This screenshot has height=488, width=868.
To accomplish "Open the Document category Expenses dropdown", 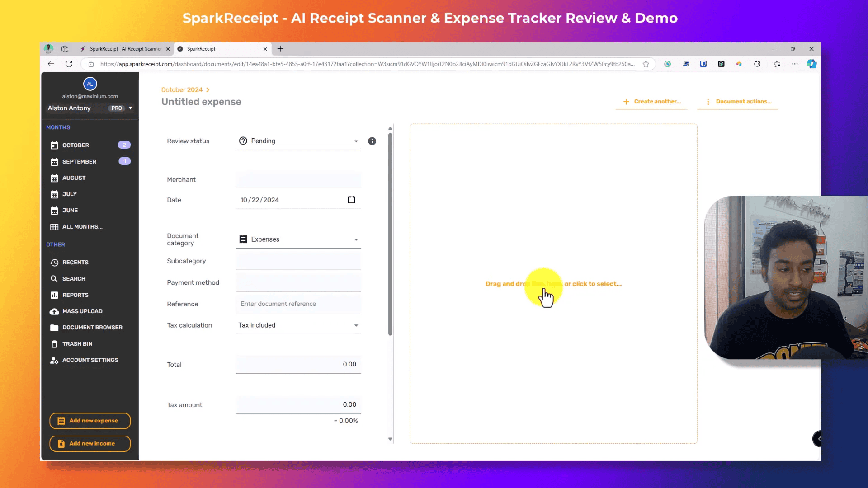I will 298,239.
